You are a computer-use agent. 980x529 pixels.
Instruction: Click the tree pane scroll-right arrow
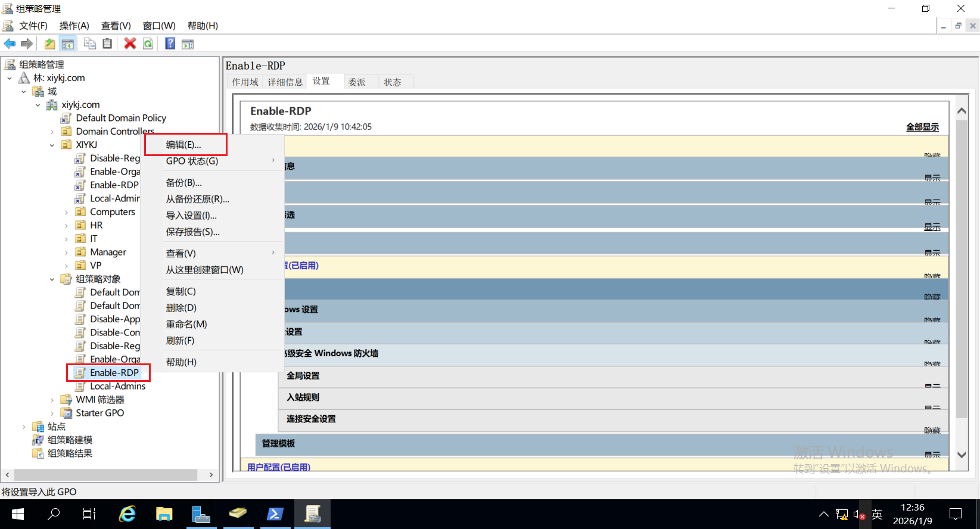pos(211,475)
